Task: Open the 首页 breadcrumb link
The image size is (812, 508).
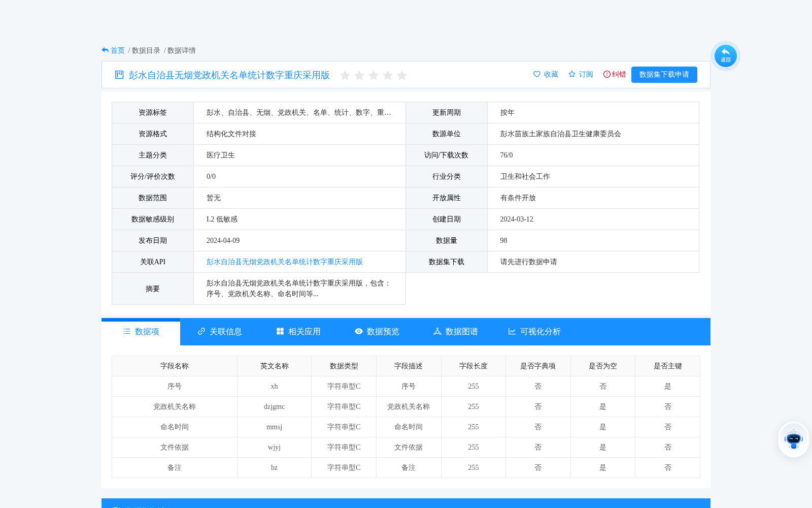Action: coord(118,50)
